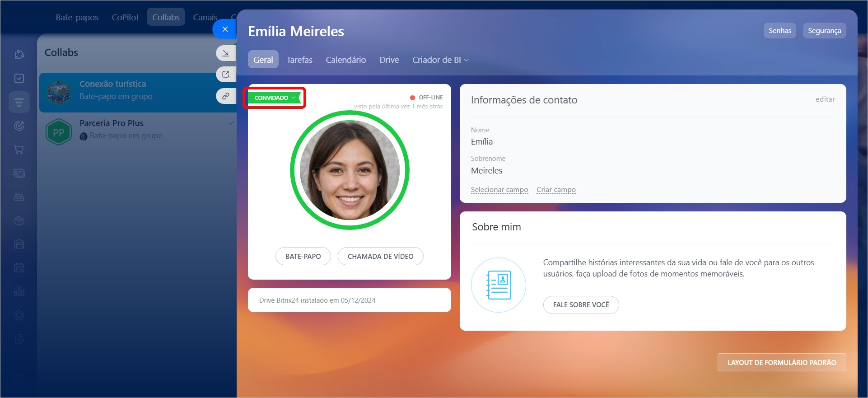
Task: Open the warehouse icon in sidebar
Action: pyautogui.click(x=19, y=244)
